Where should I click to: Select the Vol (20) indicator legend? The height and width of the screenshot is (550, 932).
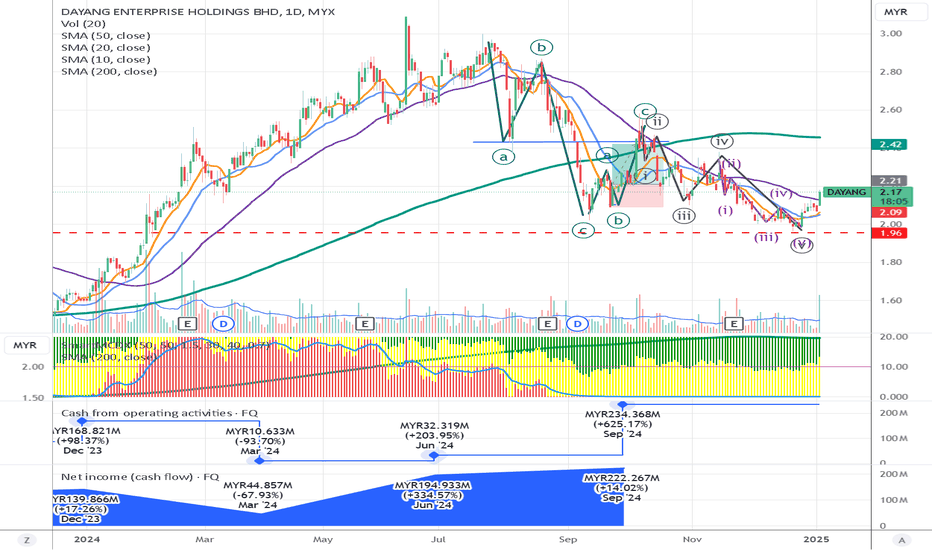(x=83, y=24)
